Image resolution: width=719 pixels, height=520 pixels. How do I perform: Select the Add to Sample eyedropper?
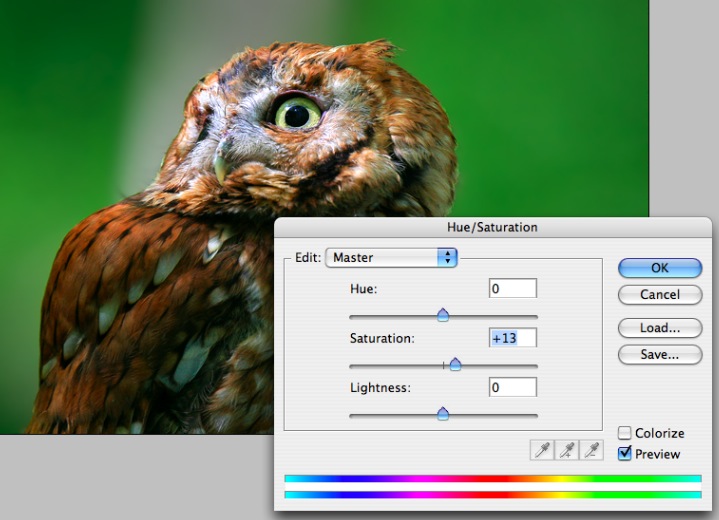[567, 450]
